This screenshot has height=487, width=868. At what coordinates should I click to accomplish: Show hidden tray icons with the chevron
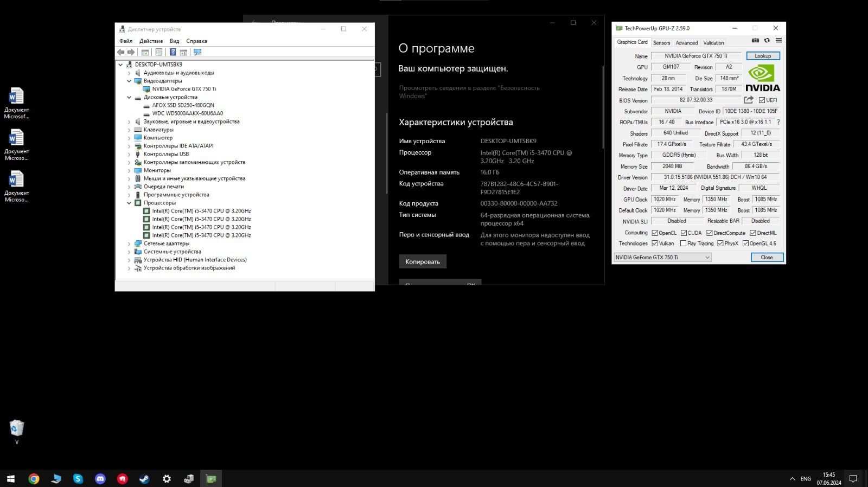pos(792,479)
